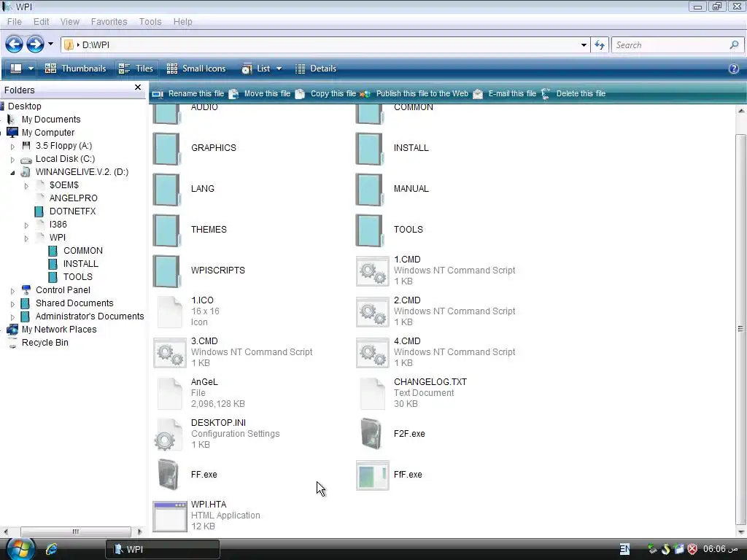Expand the I386 folder node

coord(27,225)
